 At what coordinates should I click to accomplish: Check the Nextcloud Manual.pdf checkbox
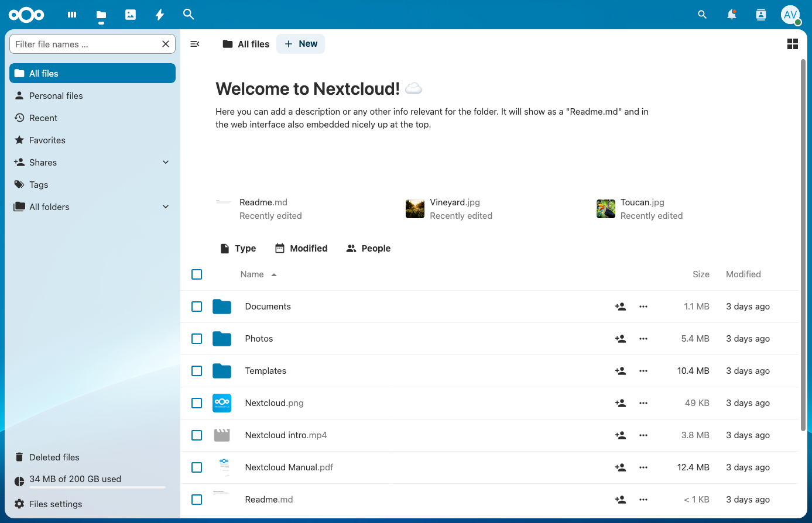[x=197, y=467]
